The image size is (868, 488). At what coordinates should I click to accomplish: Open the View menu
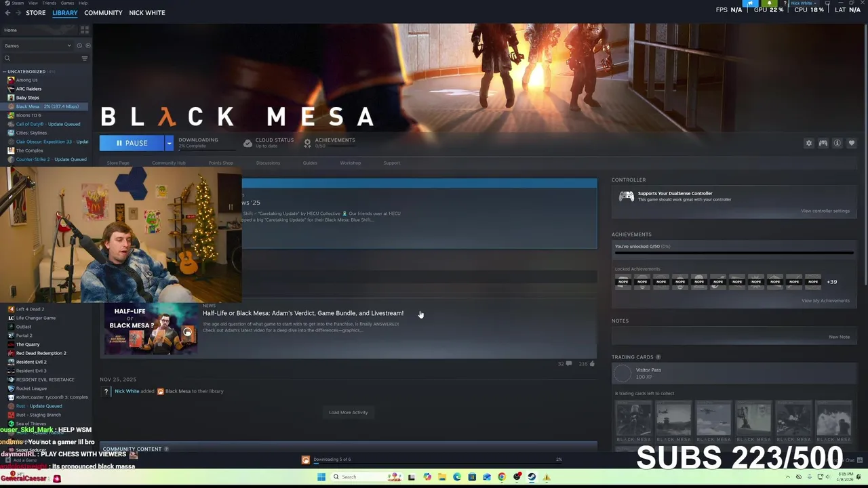33,3
